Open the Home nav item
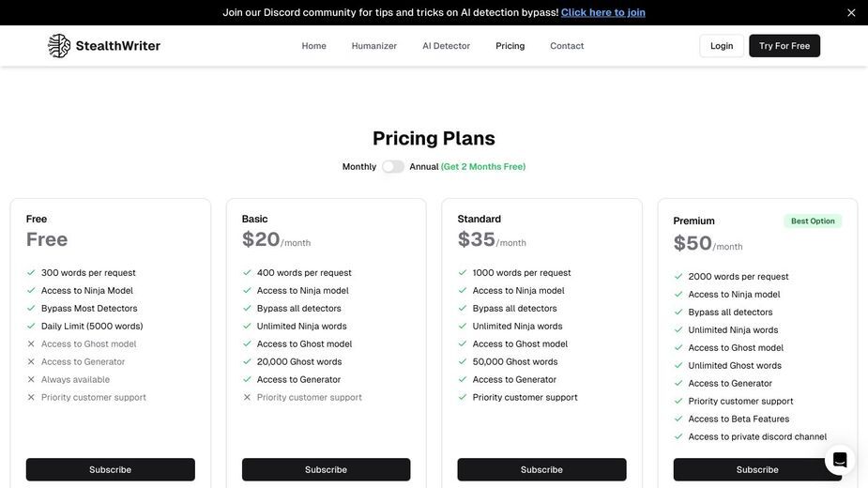Screen dimensions: 868x488 [313, 46]
